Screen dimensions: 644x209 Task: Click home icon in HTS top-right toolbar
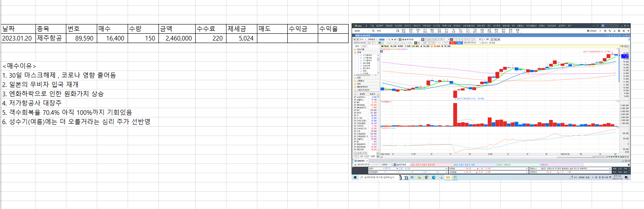point(605,31)
